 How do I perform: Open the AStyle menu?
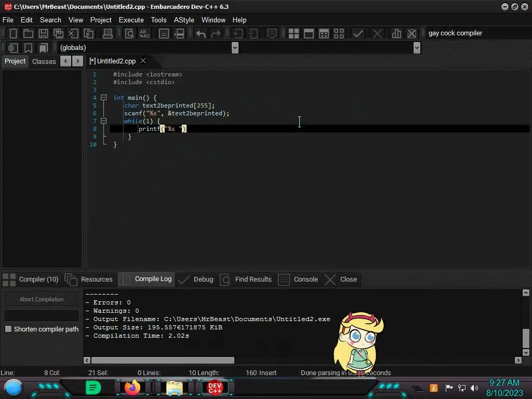[x=184, y=20]
